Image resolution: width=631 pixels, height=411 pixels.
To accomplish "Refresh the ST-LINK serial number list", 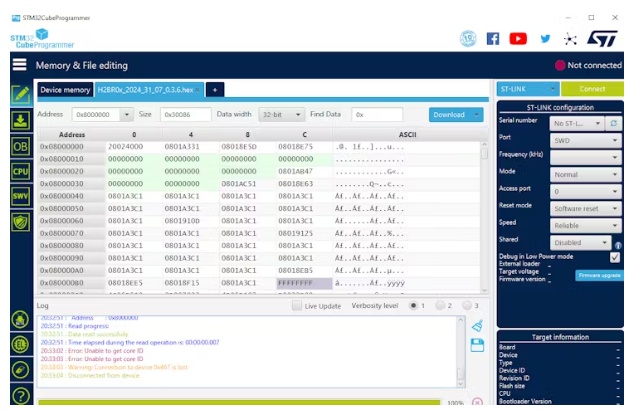I will (x=613, y=123).
